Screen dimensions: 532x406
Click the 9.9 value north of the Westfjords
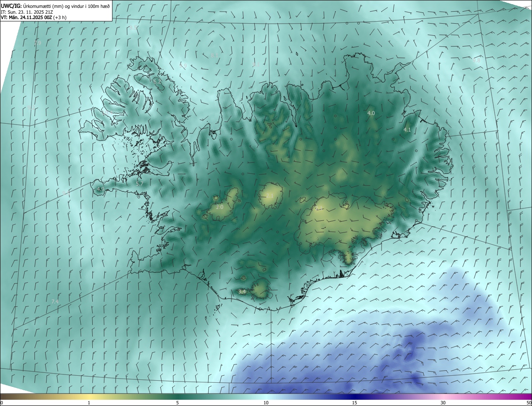click(x=183, y=66)
